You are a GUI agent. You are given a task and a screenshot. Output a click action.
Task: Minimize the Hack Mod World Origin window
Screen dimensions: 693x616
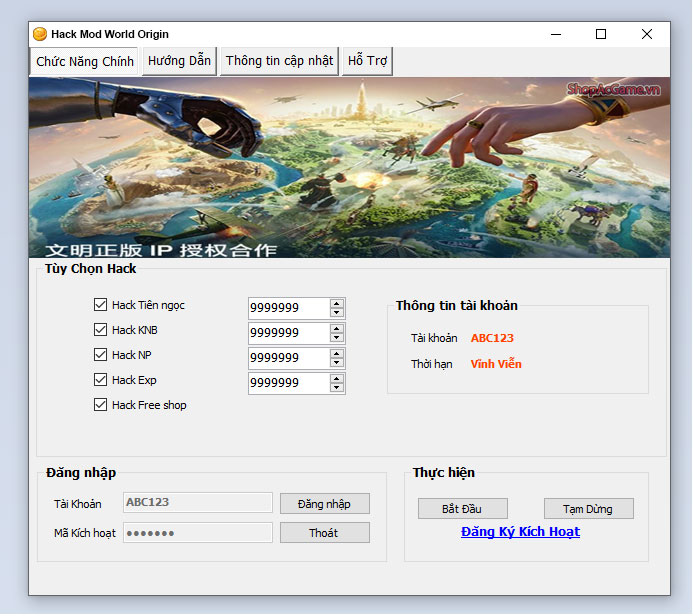click(x=556, y=34)
